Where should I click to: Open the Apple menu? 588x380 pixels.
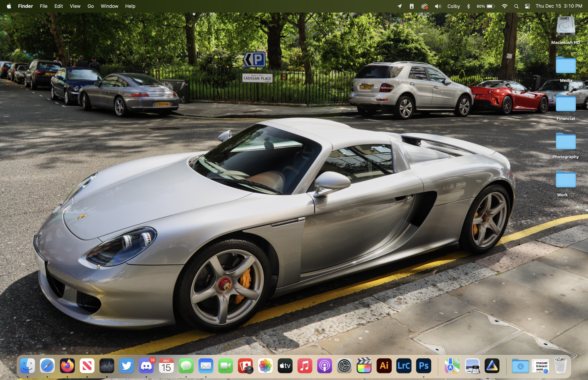(x=9, y=6)
